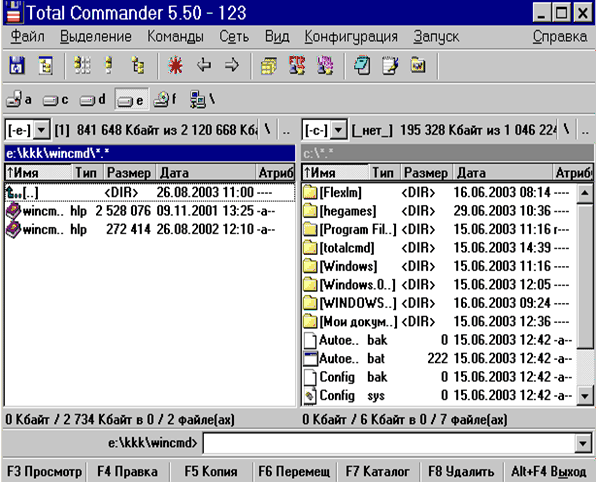Switch to brief multi-column file view icon

point(82,66)
